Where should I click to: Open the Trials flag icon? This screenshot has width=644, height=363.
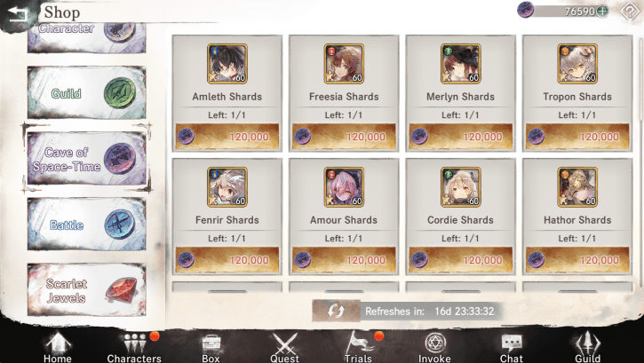point(359,347)
